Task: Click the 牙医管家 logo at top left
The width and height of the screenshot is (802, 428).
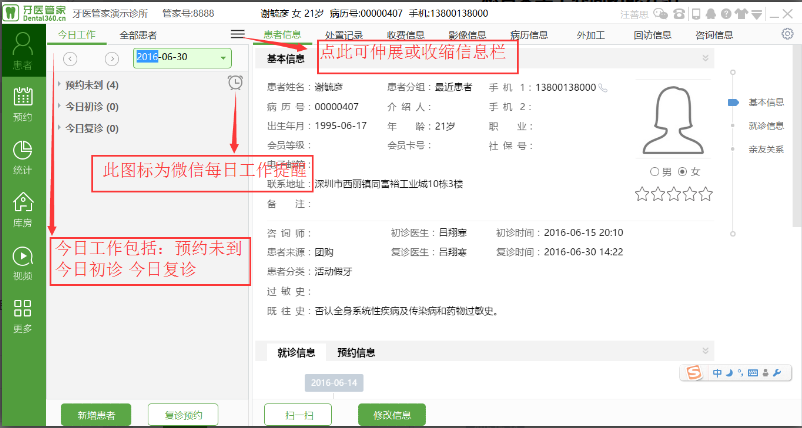Action: tap(35, 12)
